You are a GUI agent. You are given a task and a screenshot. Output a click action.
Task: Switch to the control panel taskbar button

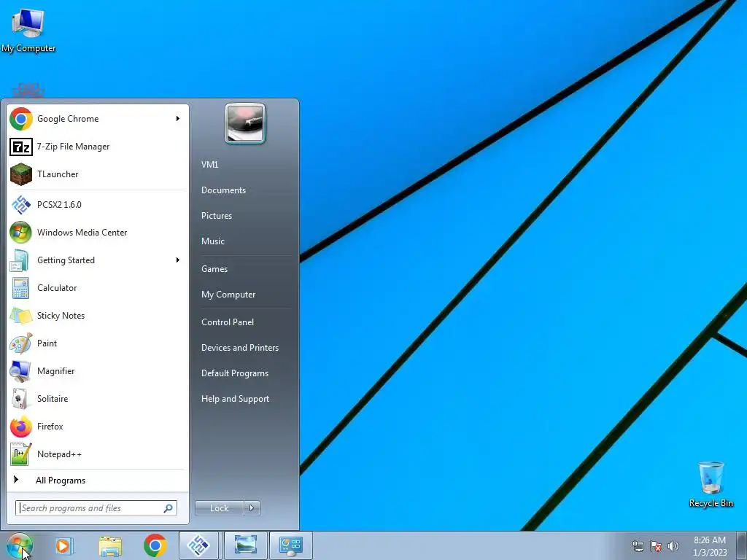291,545
